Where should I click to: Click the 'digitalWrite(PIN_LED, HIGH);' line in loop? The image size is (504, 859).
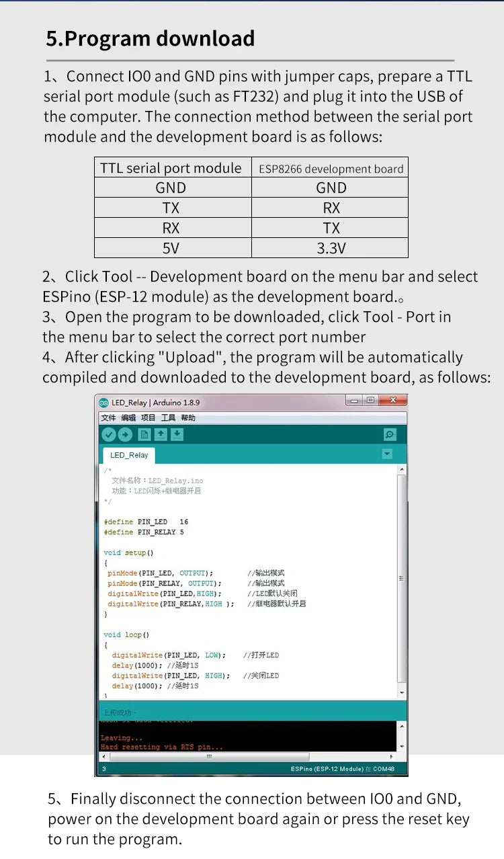171,676
